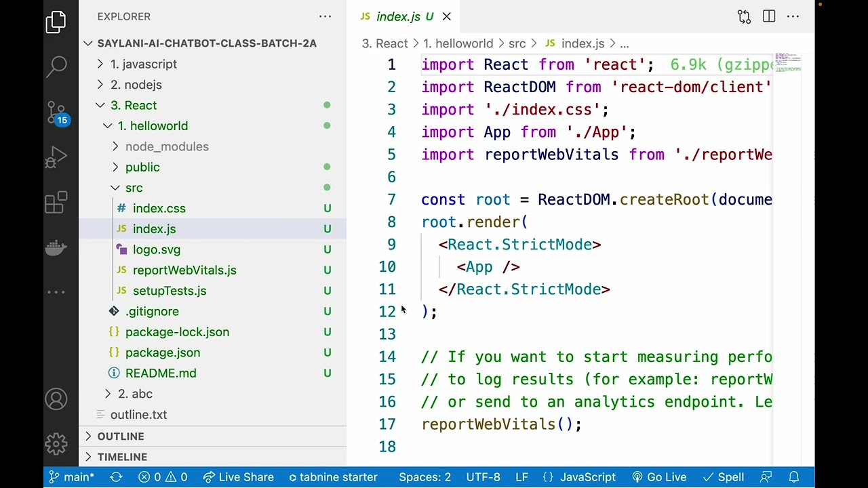The height and width of the screenshot is (488, 868).
Task: Click '3. React' breadcrumb
Action: [x=385, y=43]
